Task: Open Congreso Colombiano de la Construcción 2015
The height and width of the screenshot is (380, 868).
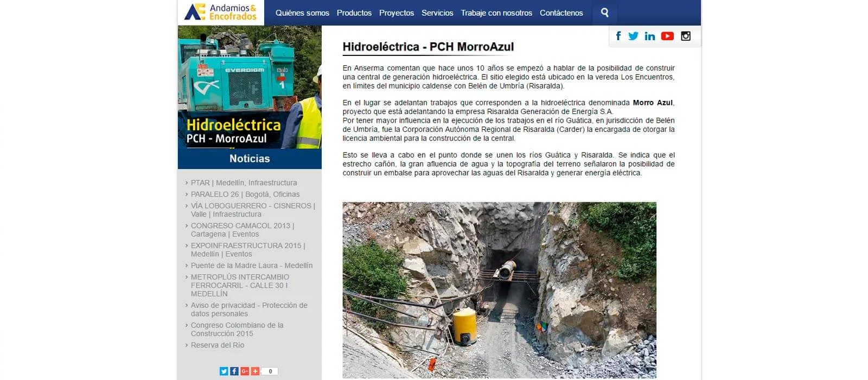Action: coord(237,330)
